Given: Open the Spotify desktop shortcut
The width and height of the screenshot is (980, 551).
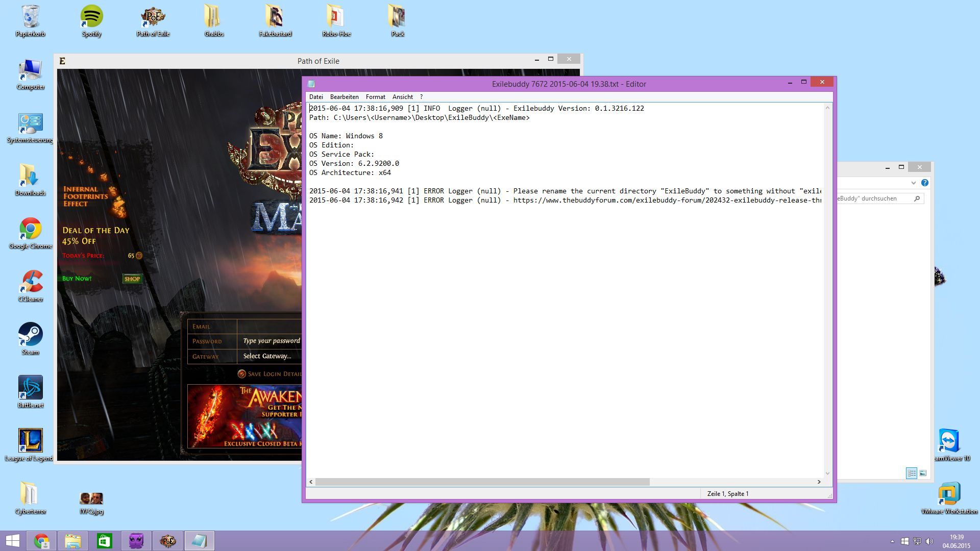Looking at the screenshot, I should point(91,20).
